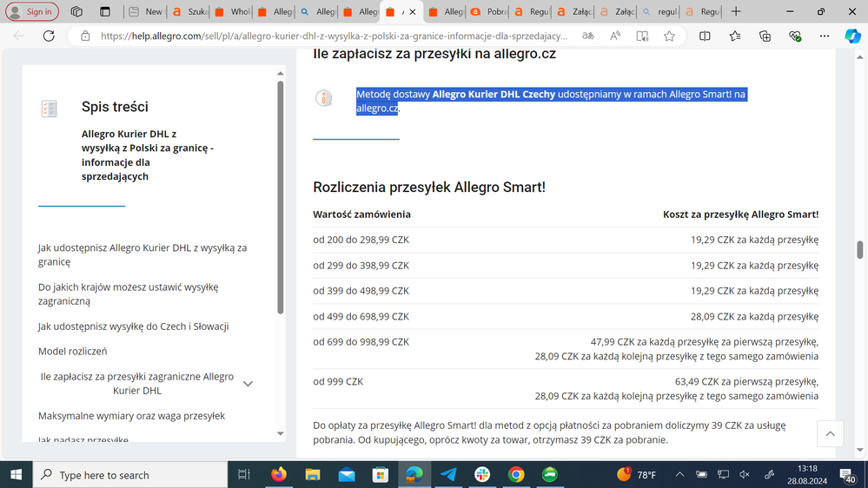The image size is (868, 488).
Task: Click the page vertical scrollbar thumb
Action: pyautogui.click(x=859, y=249)
